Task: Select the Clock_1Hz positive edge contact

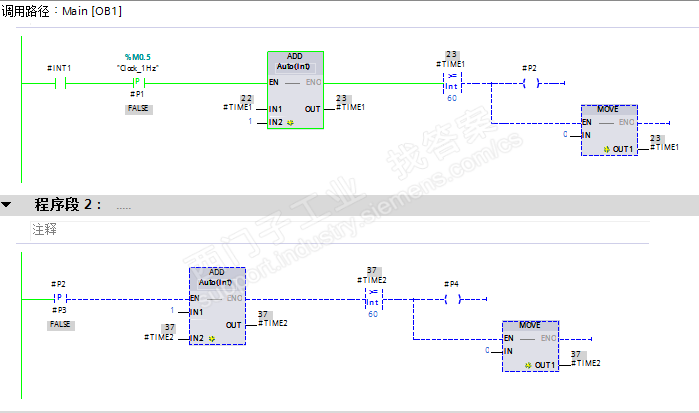Action: tap(139, 83)
